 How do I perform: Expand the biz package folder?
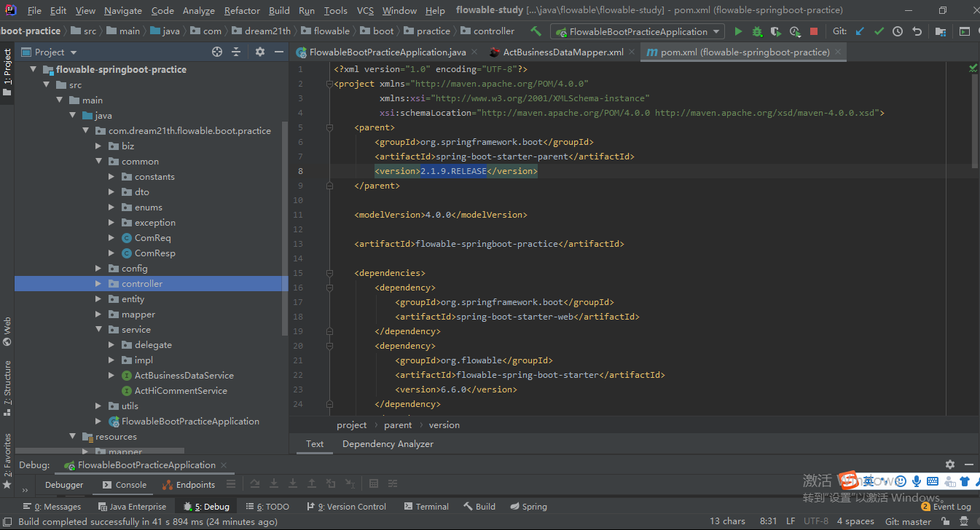pyautogui.click(x=98, y=146)
